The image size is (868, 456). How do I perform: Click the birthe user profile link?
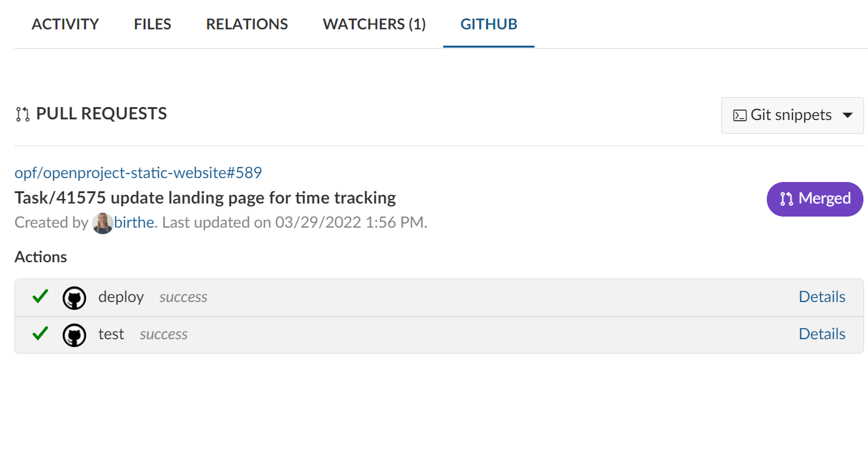pyautogui.click(x=133, y=222)
